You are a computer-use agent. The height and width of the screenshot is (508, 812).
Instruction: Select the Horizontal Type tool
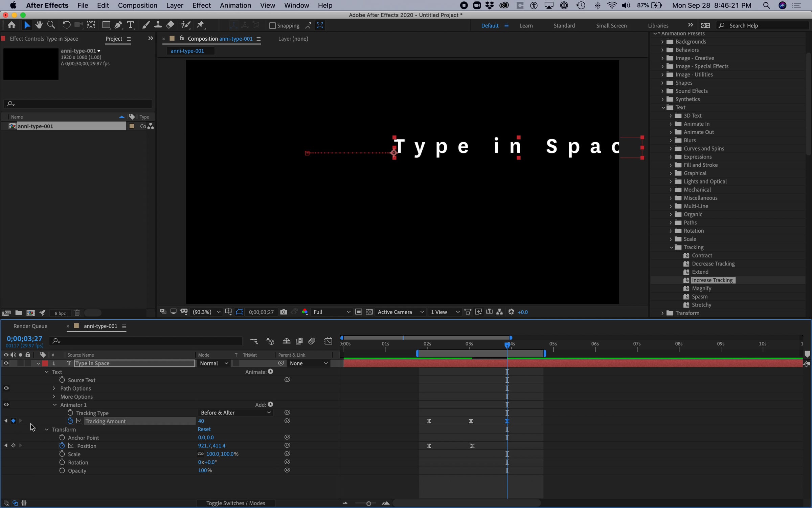[x=130, y=25]
